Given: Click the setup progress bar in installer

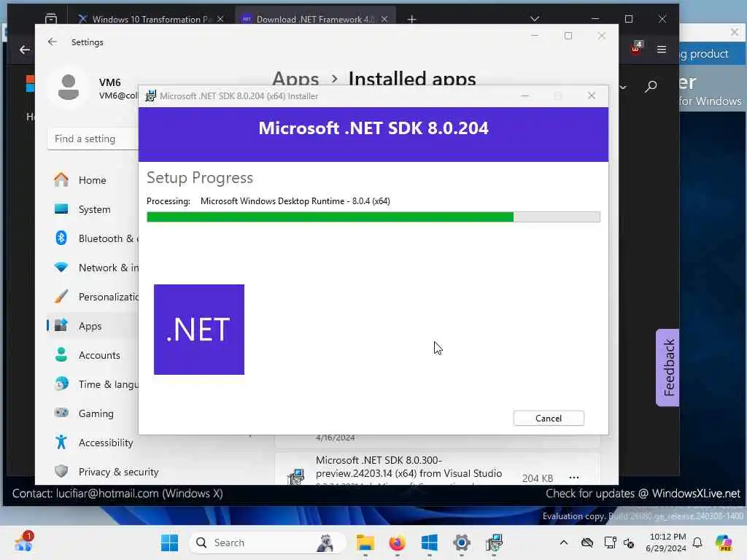Looking at the screenshot, I should [x=373, y=217].
